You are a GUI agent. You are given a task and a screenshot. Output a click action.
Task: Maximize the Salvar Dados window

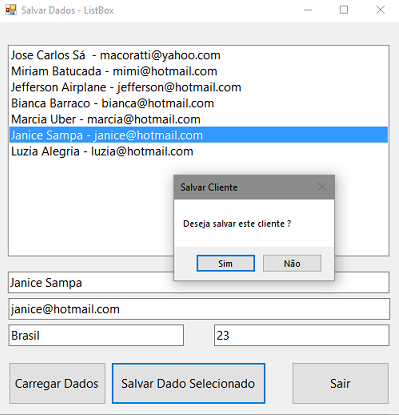pos(344,10)
